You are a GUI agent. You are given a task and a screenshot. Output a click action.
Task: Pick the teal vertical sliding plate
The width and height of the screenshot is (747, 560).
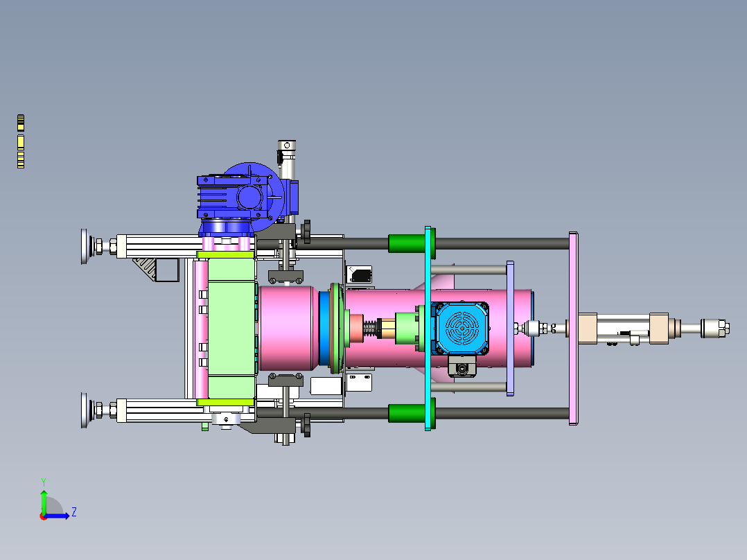click(x=428, y=329)
